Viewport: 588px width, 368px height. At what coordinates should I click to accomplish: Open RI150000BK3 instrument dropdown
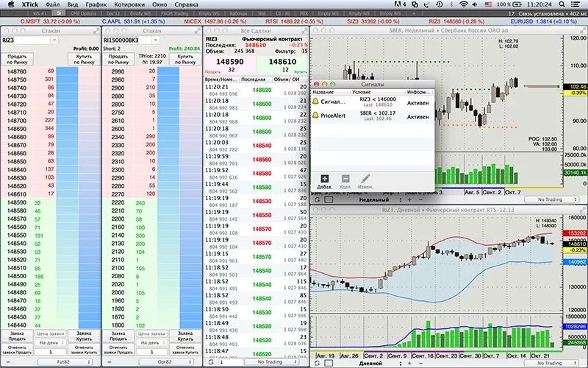click(156, 40)
